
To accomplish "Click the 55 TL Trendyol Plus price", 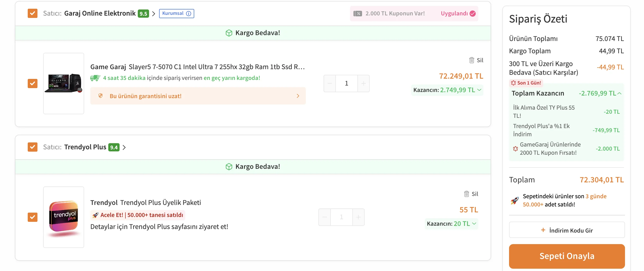I will pos(469,210).
